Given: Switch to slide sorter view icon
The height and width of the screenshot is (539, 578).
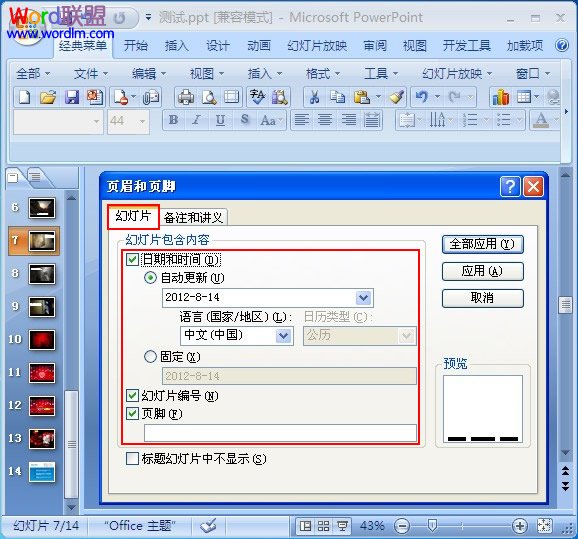Looking at the screenshot, I should pos(323,526).
